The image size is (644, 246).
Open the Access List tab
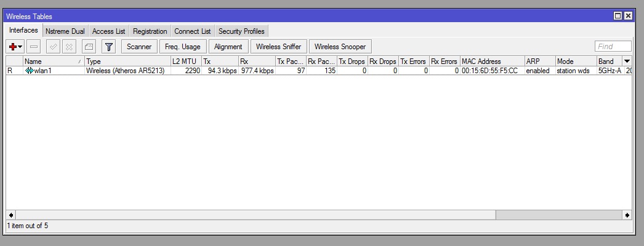tap(109, 31)
